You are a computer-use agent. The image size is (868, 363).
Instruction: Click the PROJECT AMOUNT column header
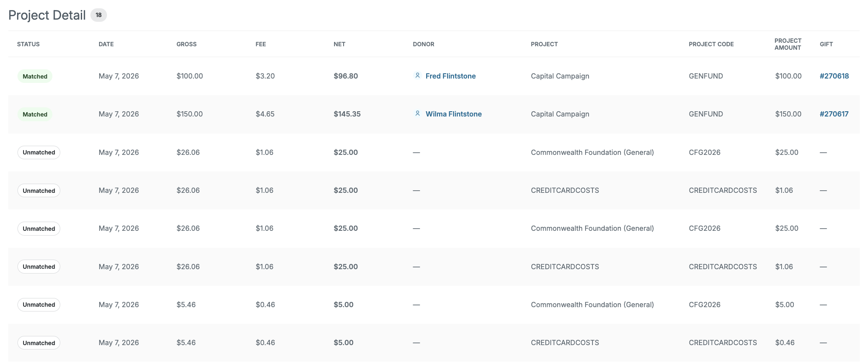coord(788,44)
